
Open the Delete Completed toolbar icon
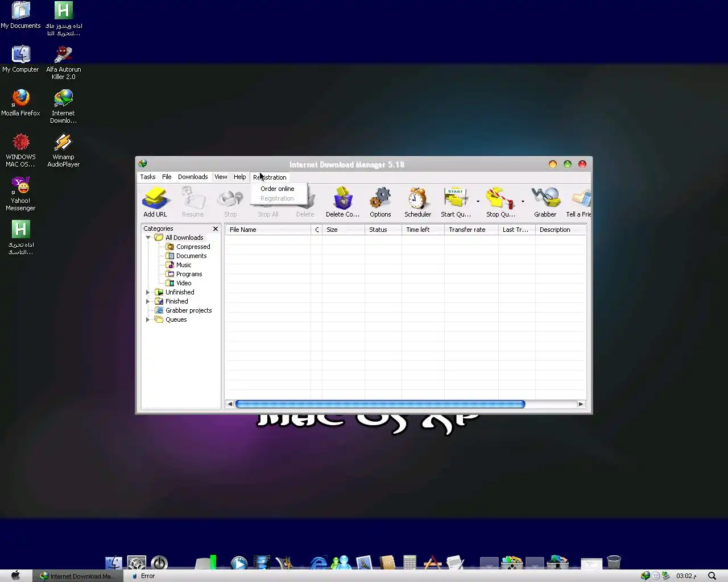pos(342,202)
